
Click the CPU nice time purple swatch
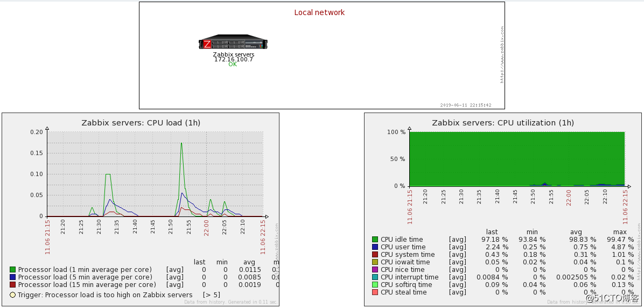point(375,269)
